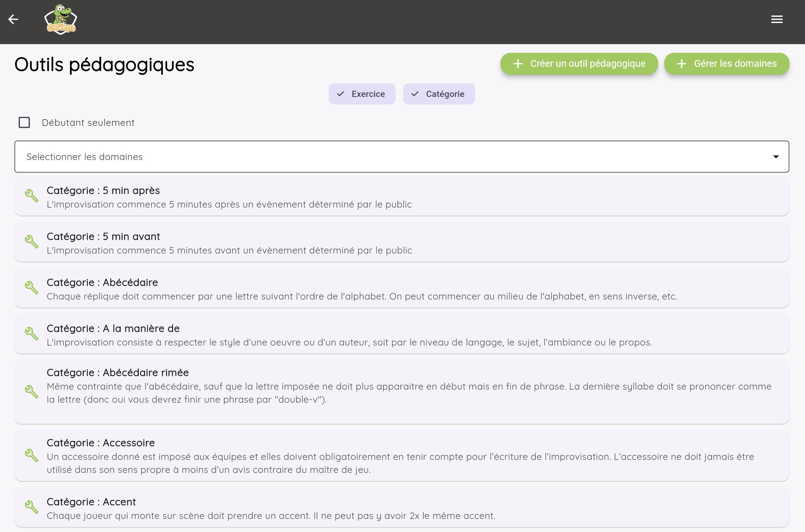
Task: Select Catégorie : Accent list item
Action: point(401,507)
